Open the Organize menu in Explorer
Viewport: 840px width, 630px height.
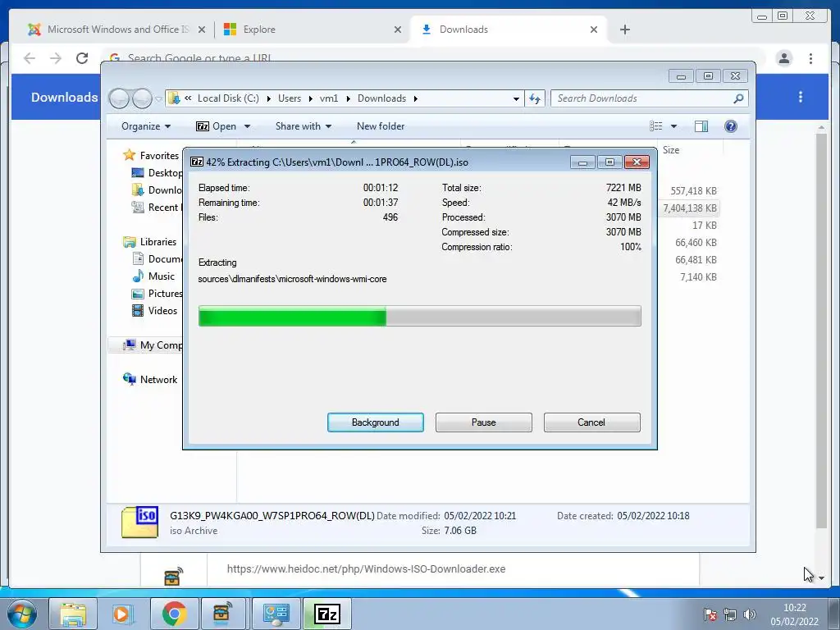coord(146,126)
